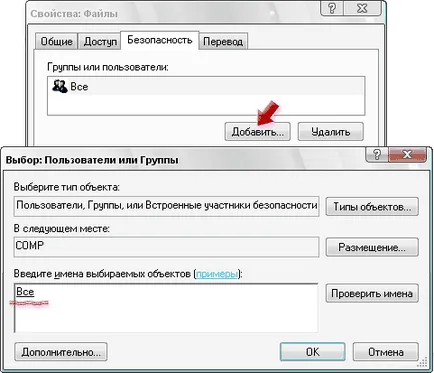Close the Свойства: Файлы window
The width and height of the screenshot is (434, 373).
[x=362, y=8]
